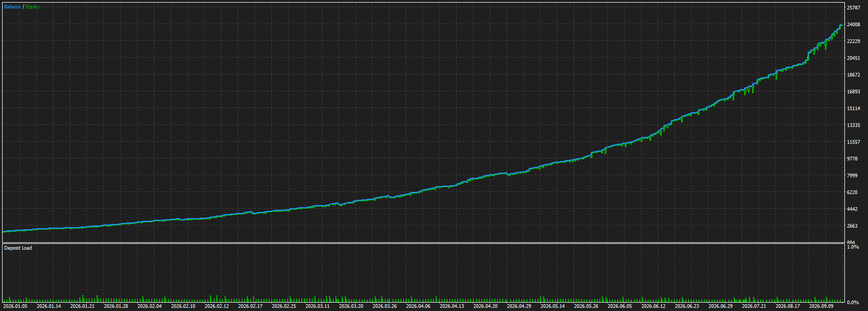The image size is (868, 311).
Task: Click the 25787 value on vertical axis
Action: click(853, 8)
